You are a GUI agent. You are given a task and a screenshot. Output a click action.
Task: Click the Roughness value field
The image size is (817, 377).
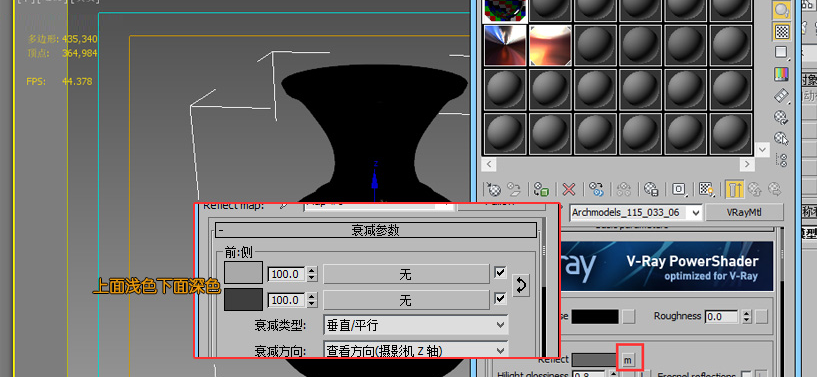tap(722, 316)
